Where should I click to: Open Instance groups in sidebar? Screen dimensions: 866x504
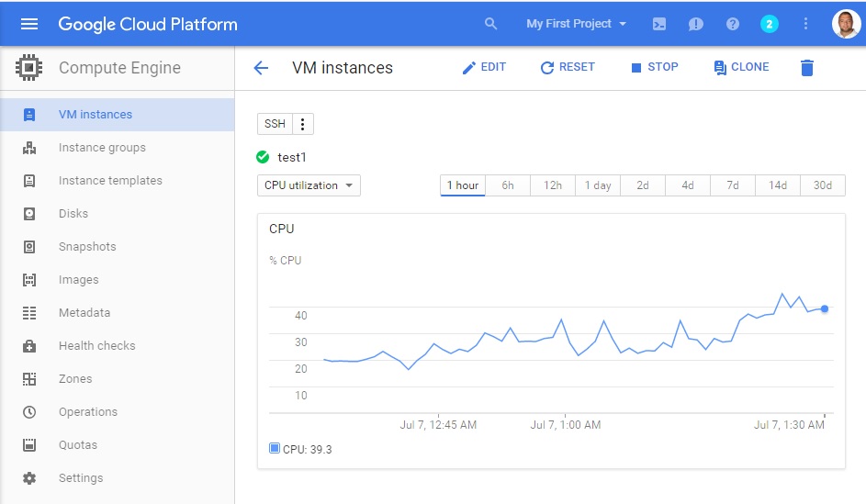pos(117,148)
